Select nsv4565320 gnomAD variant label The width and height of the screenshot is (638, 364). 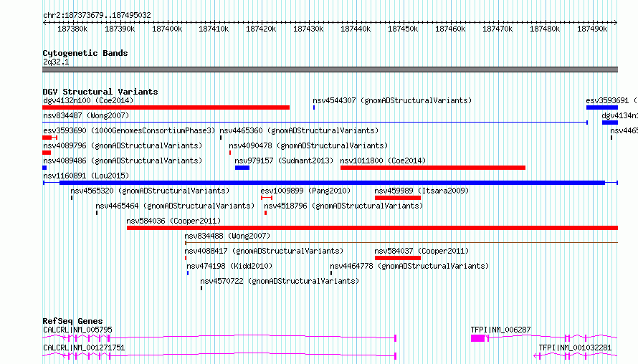tap(150, 191)
